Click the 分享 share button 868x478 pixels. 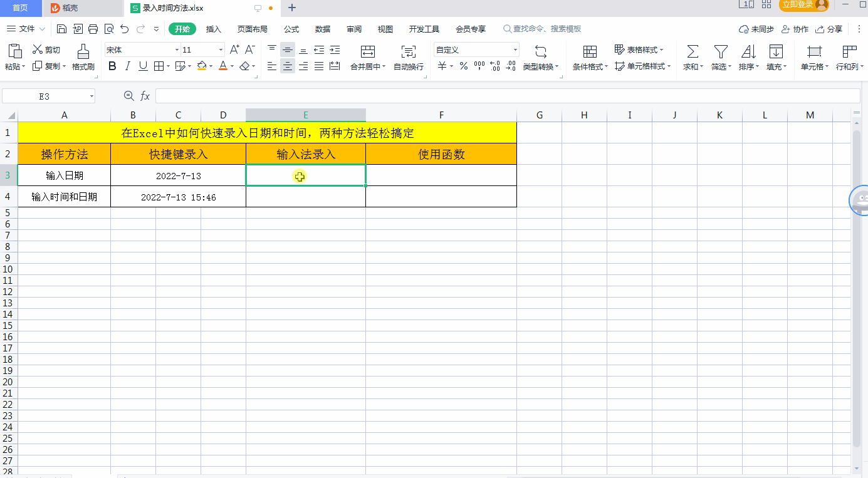[x=828, y=29]
